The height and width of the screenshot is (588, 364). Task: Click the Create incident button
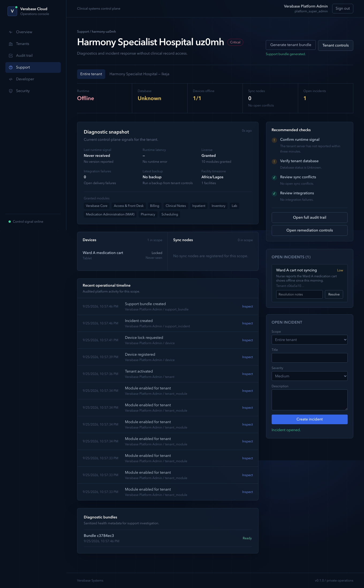310,419
